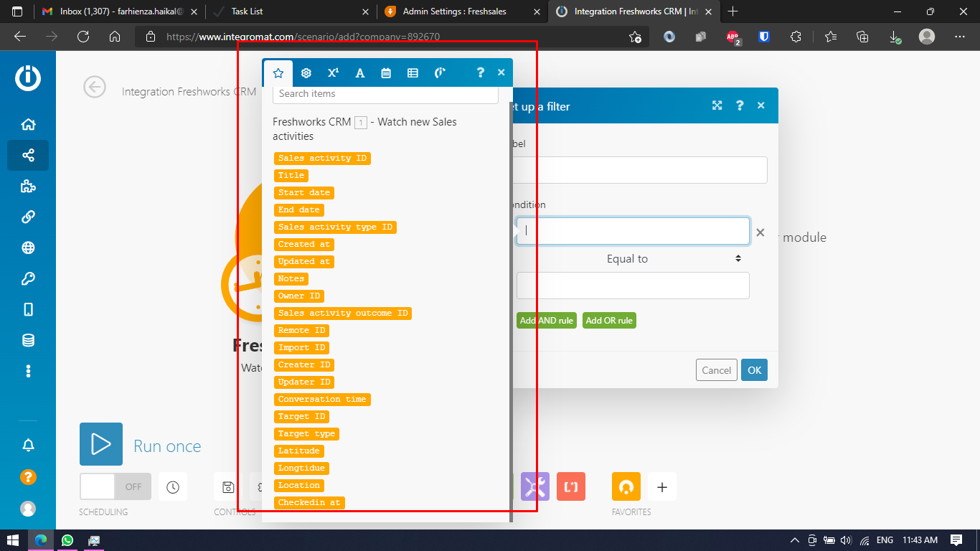This screenshot has width=980, height=551.
Task: Go back with the scenario back arrow
Action: [x=95, y=87]
